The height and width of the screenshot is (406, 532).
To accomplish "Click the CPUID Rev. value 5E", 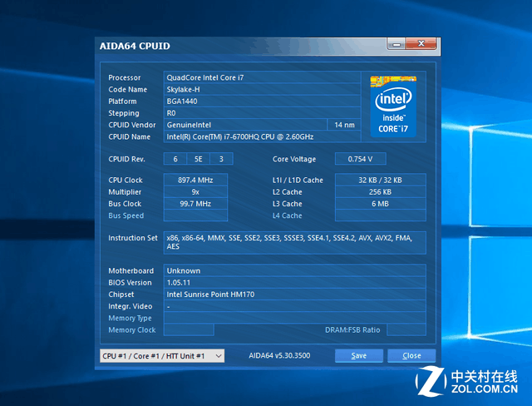I will 198,159.
